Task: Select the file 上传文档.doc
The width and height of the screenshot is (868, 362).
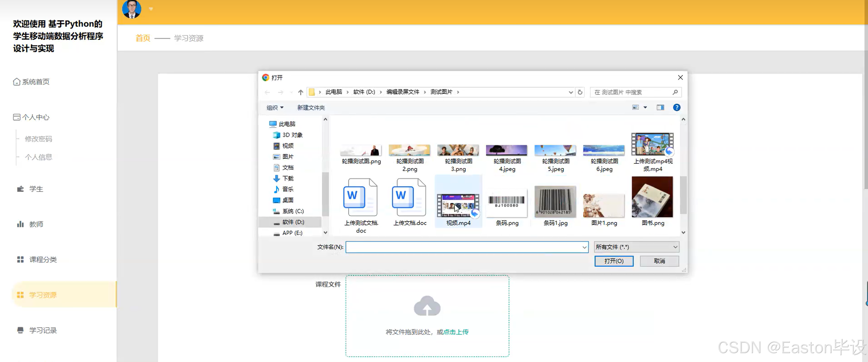Action: coord(410,202)
